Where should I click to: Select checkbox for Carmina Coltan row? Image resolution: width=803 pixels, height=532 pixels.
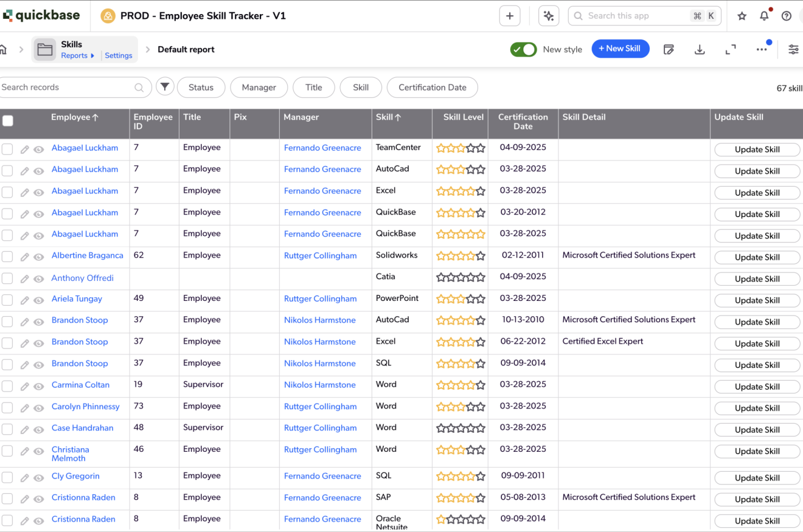point(7,386)
